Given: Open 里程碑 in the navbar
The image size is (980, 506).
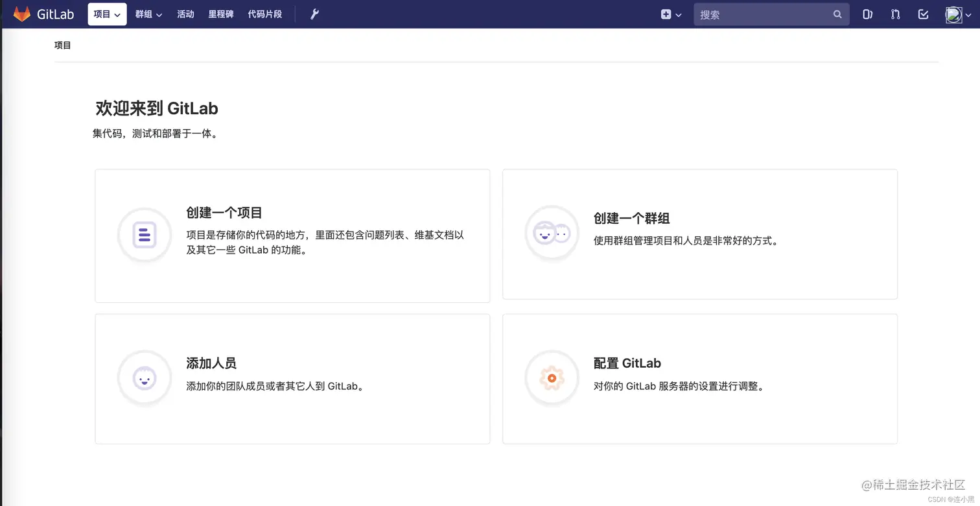Looking at the screenshot, I should click(x=221, y=14).
